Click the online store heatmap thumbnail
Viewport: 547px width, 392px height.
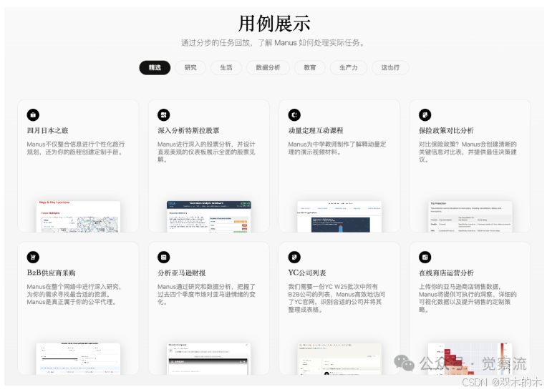470,359
